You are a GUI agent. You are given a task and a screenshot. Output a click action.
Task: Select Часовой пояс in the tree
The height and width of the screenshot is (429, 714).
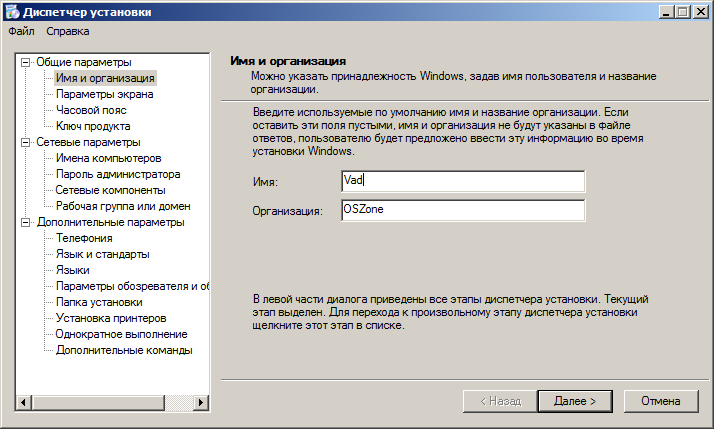point(91,110)
